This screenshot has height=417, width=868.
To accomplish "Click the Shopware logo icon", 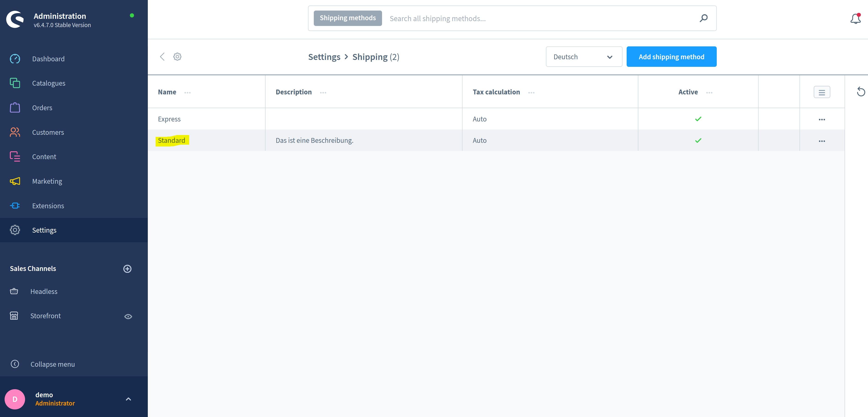I will [x=15, y=19].
